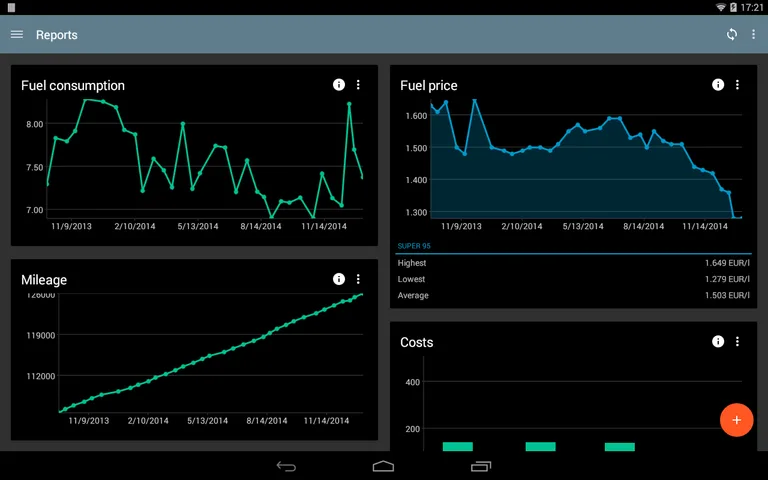
Task: Open Mileage card overflow menu
Action: (x=358, y=279)
